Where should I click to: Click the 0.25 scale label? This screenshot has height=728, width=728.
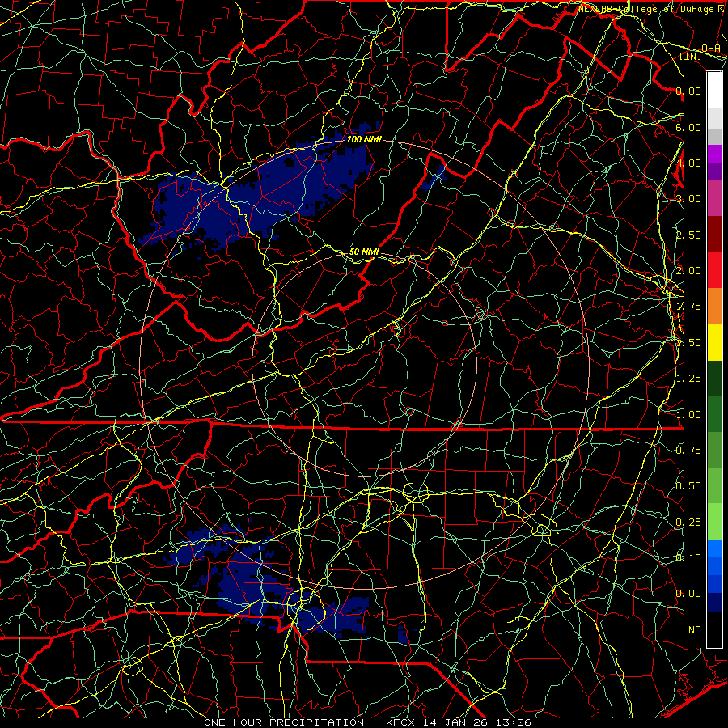click(x=688, y=523)
